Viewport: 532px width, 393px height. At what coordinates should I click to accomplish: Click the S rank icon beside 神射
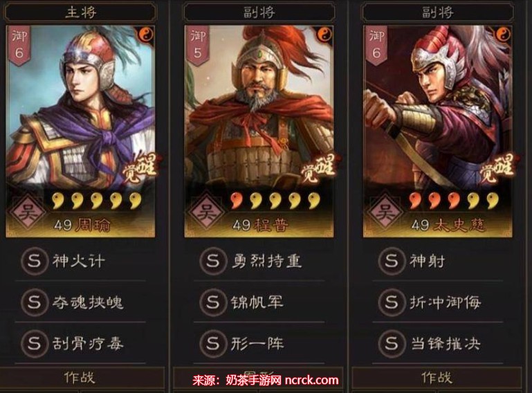click(392, 261)
